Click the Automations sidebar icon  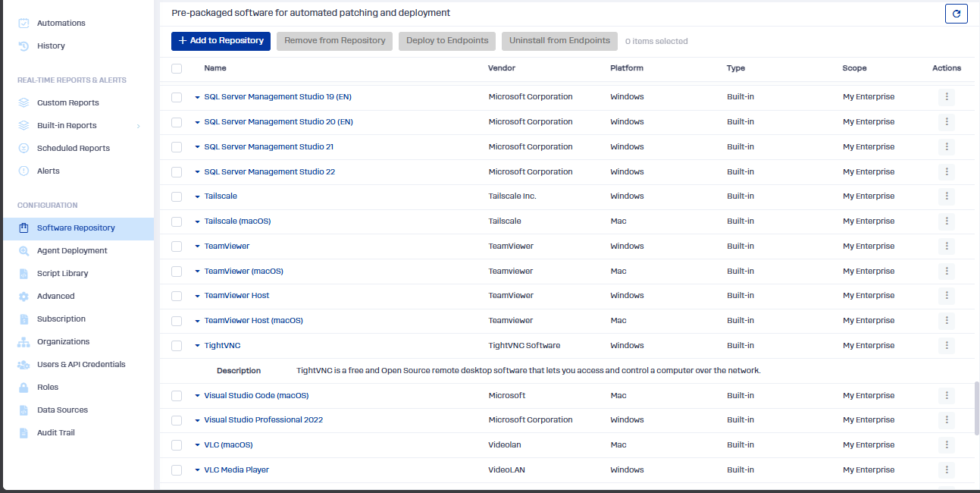click(23, 23)
